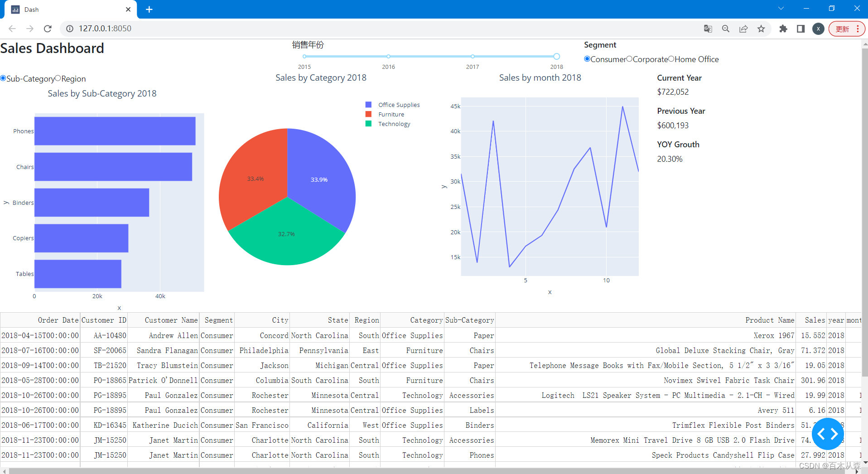Click the Copiers bar in chart
Image resolution: width=868 pixels, height=474 pixels.
click(x=82, y=238)
